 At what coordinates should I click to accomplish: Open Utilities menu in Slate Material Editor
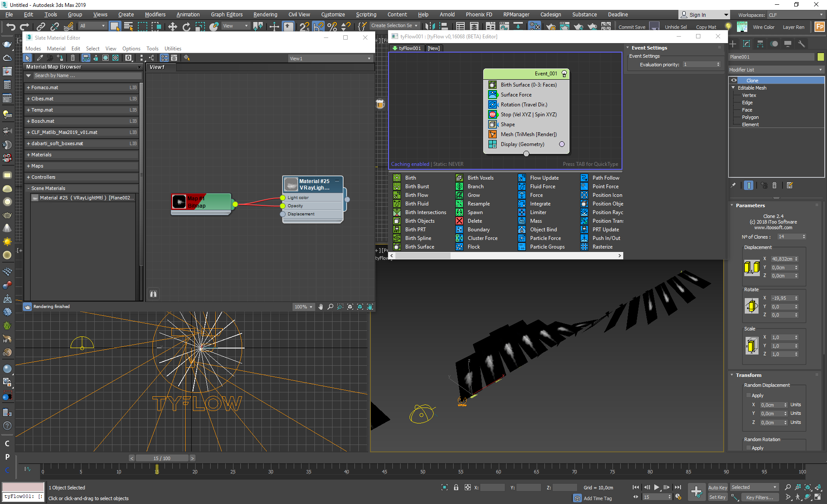pyautogui.click(x=173, y=49)
